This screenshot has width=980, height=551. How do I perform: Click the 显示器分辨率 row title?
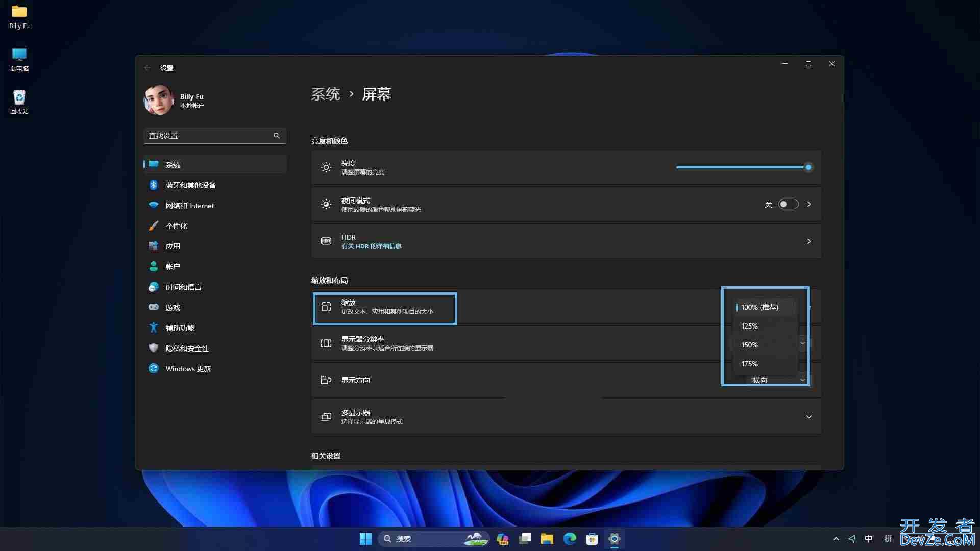(x=363, y=339)
